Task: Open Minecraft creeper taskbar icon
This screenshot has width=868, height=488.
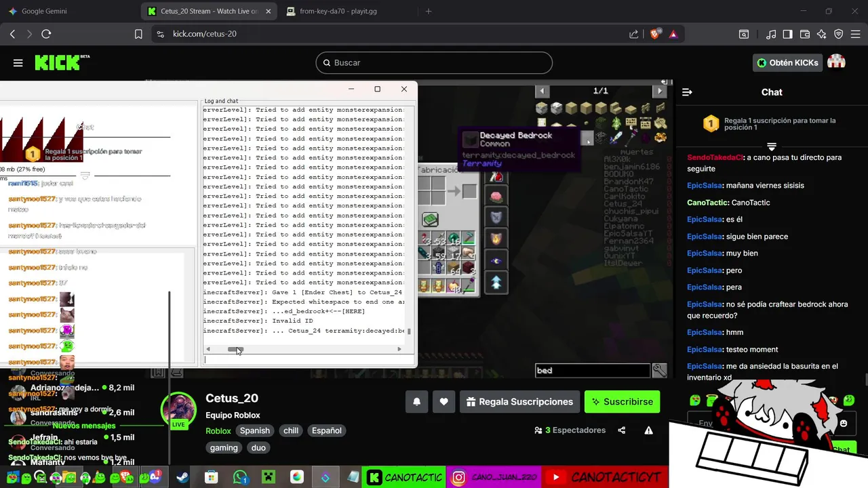Action: pos(269,477)
